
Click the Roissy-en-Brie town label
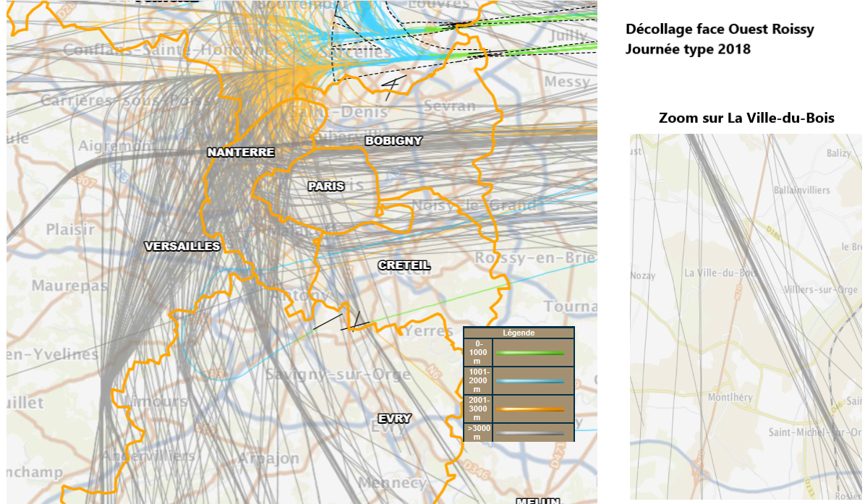(x=535, y=258)
